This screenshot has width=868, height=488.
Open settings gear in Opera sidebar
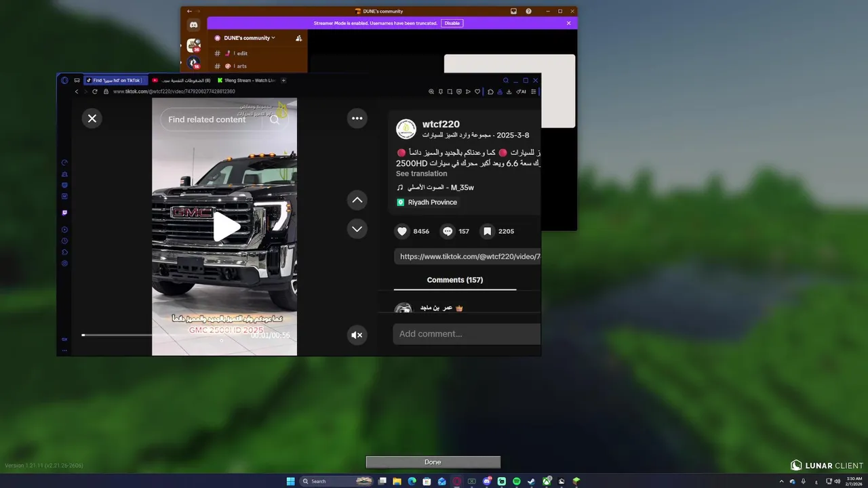pyautogui.click(x=64, y=263)
